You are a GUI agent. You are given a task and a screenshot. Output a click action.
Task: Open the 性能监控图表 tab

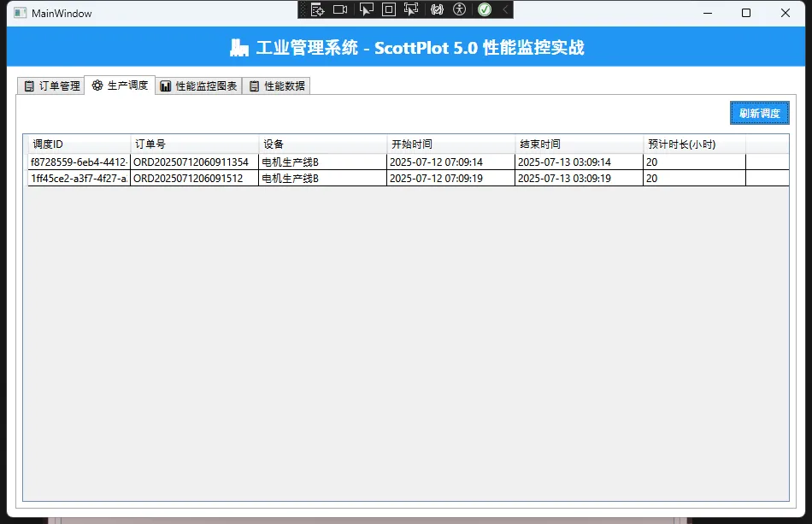tap(198, 86)
